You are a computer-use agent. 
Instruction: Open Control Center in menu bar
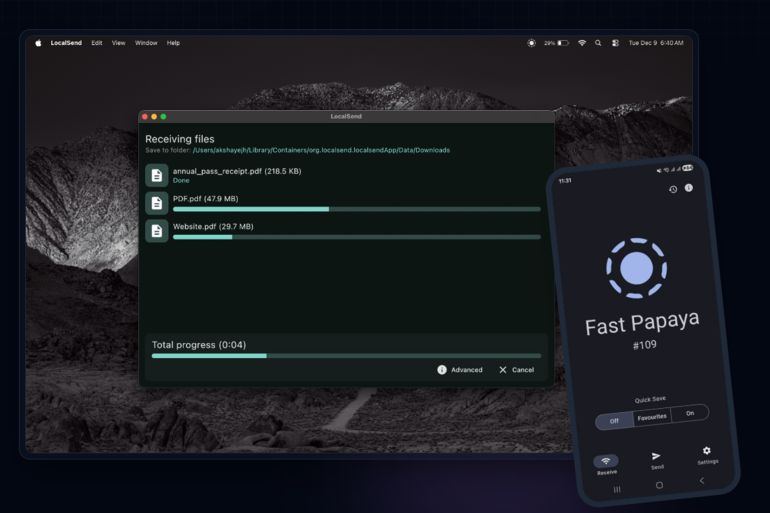[615, 43]
